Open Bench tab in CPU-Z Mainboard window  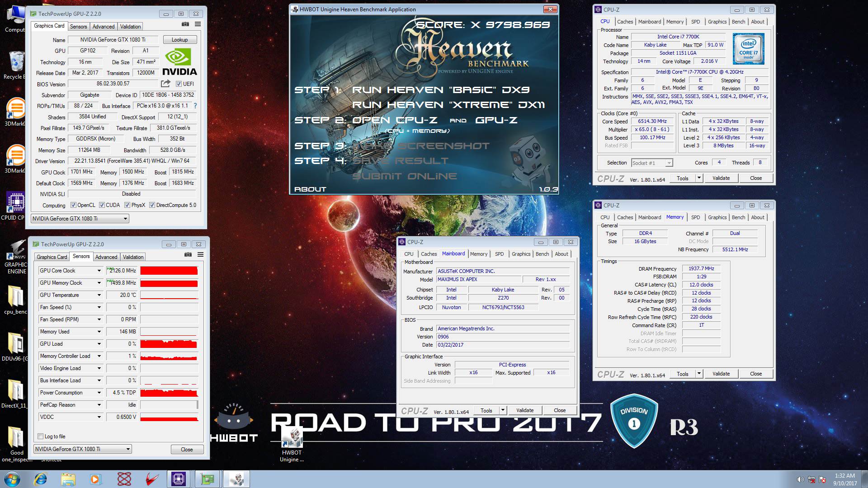pos(542,254)
